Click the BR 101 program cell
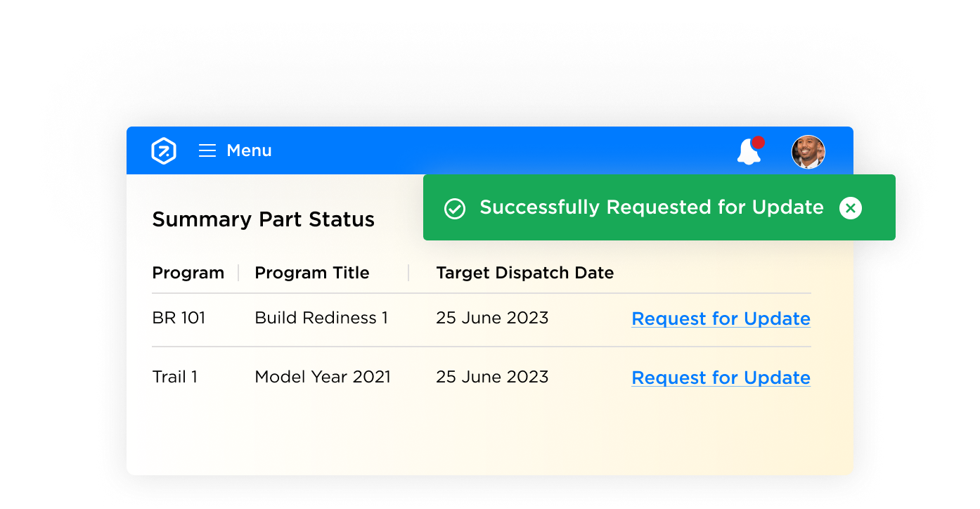This screenshot has width=980, height=509. click(179, 318)
